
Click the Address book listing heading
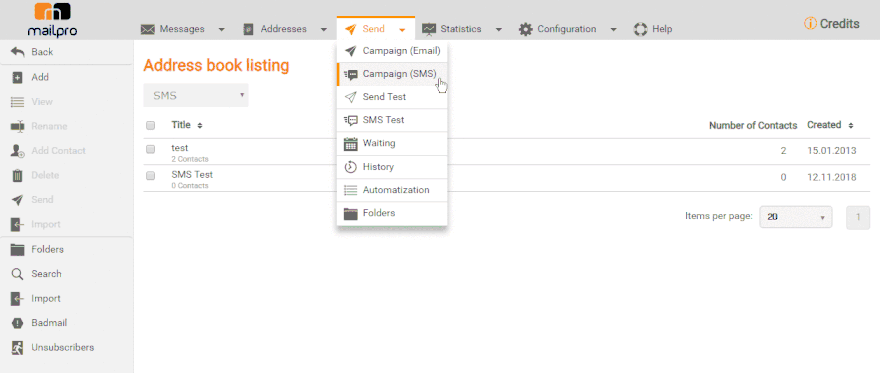[x=216, y=66]
